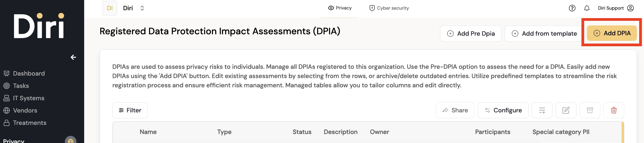Viewport: 644px width, 143px height.
Task: Open Tasks in the sidebar
Action: pyautogui.click(x=16, y=86)
